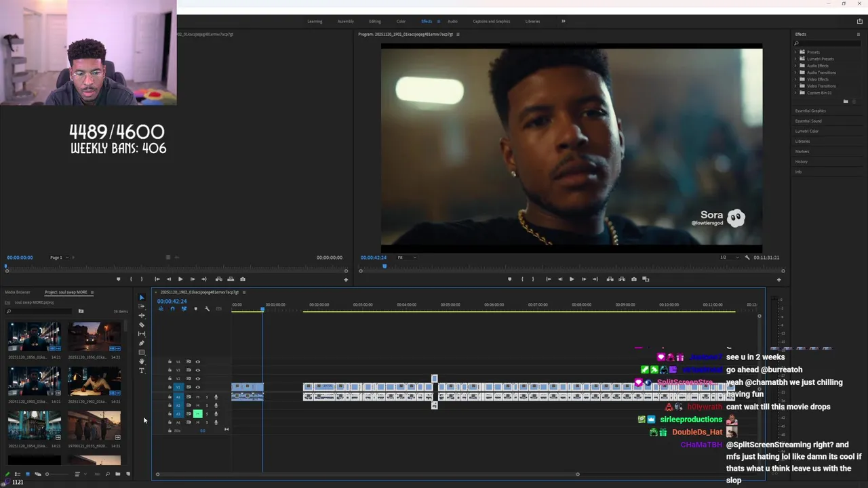Open timeline display settings wrench
The height and width of the screenshot is (488, 868).
207,308
